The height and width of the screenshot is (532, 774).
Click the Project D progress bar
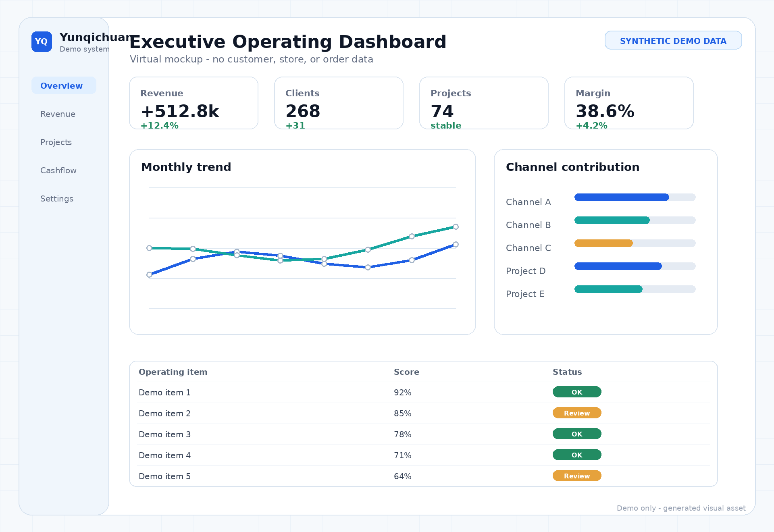click(x=635, y=266)
